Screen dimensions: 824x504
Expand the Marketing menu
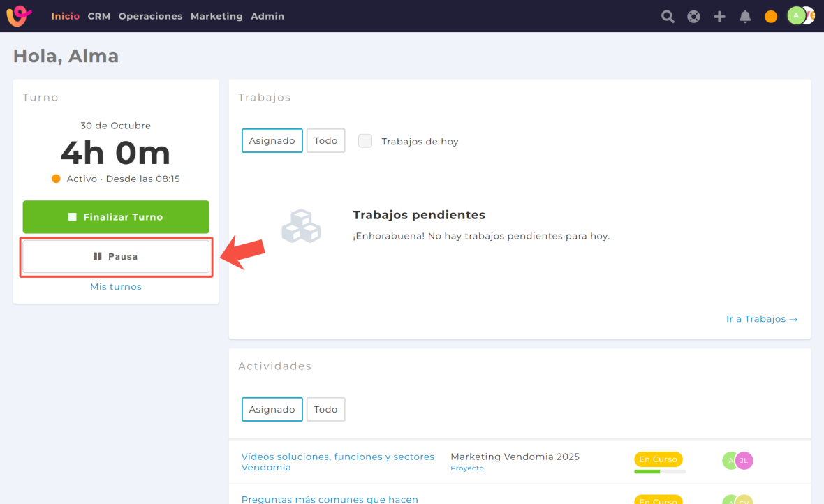[216, 16]
